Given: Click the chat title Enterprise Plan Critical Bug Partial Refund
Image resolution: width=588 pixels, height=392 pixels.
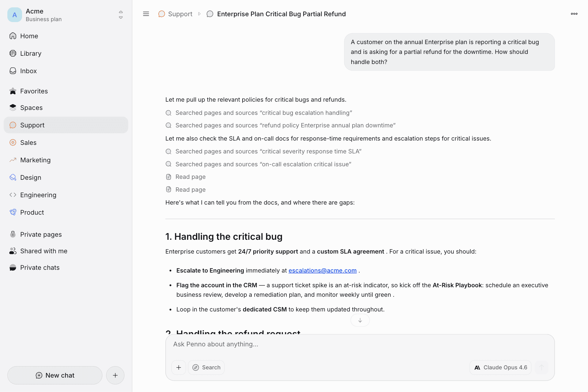Looking at the screenshot, I should point(281,14).
